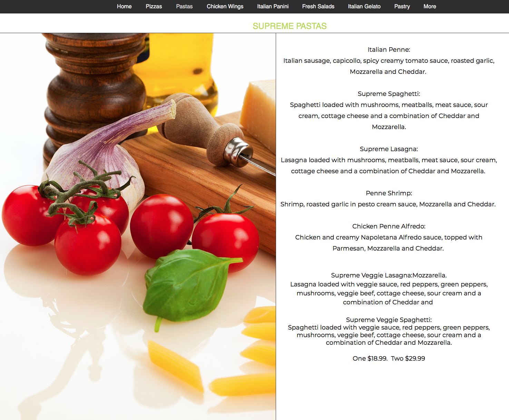509x420 pixels.
Task: Select the Italian Penne title
Action: (389, 50)
